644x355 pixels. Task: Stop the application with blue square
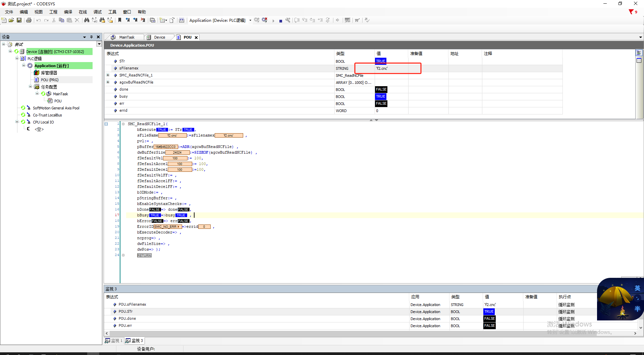pos(281,20)
